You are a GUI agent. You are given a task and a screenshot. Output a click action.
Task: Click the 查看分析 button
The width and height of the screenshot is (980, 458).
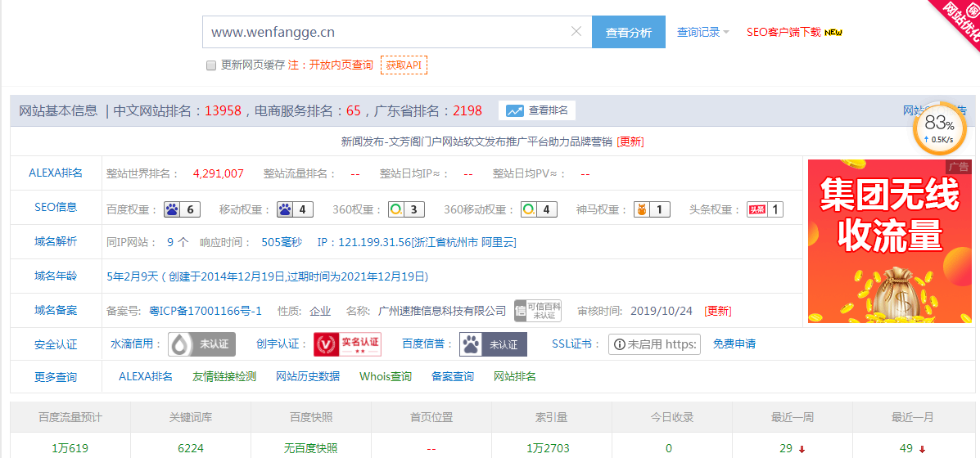(x=629, y=33)
